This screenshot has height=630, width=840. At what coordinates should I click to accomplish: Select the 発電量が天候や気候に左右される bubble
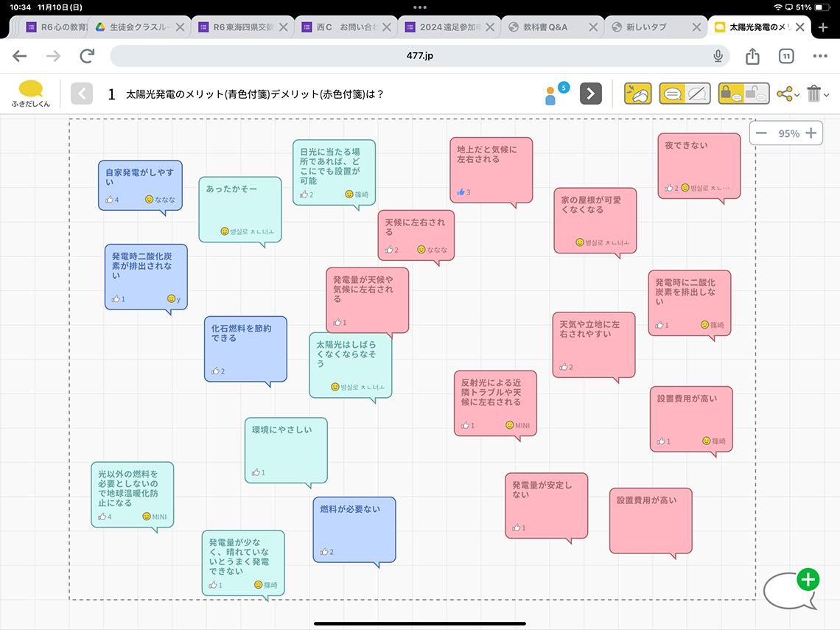pos(368,300)
